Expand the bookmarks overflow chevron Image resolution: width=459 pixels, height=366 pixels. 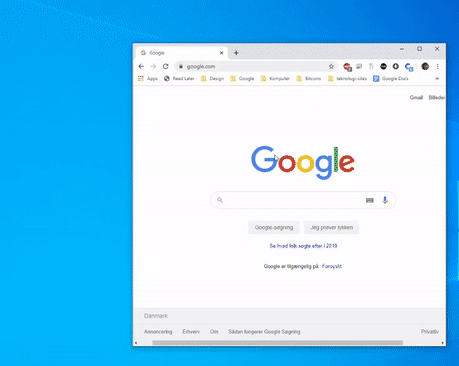pos(437,79)
